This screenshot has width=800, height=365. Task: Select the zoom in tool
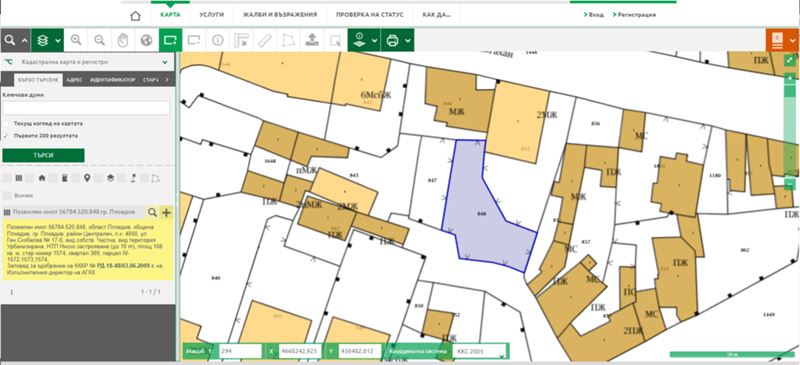[76, 40]
